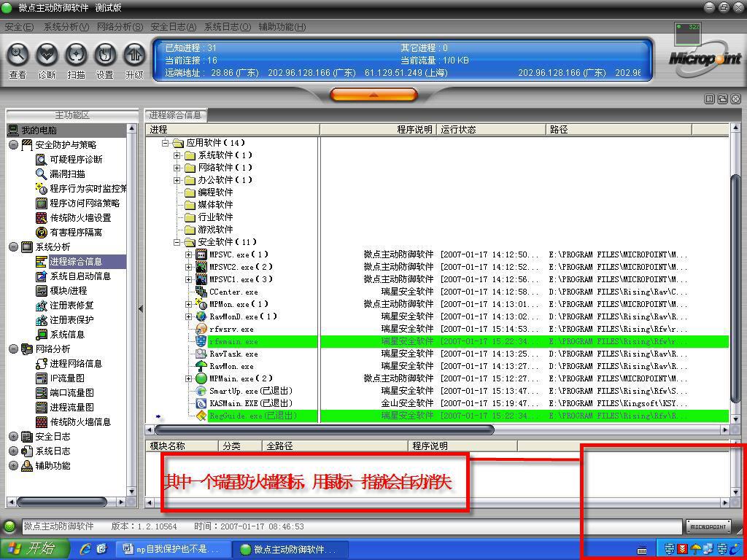The width and height of the screenshot is (747, 560).
Task: Open 可疑程序诊断 in the sidebar
Action: (x=69, y=160)
